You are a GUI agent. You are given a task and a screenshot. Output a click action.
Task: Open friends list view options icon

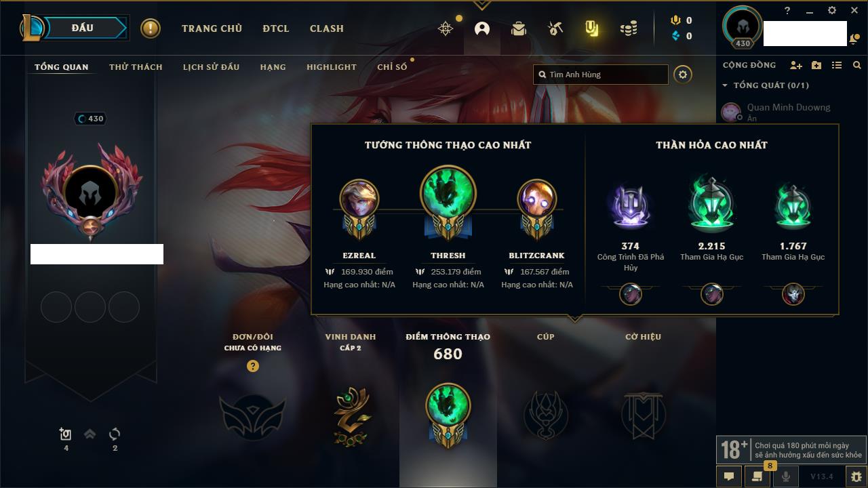pyautogui.click(x=837, y=65)
